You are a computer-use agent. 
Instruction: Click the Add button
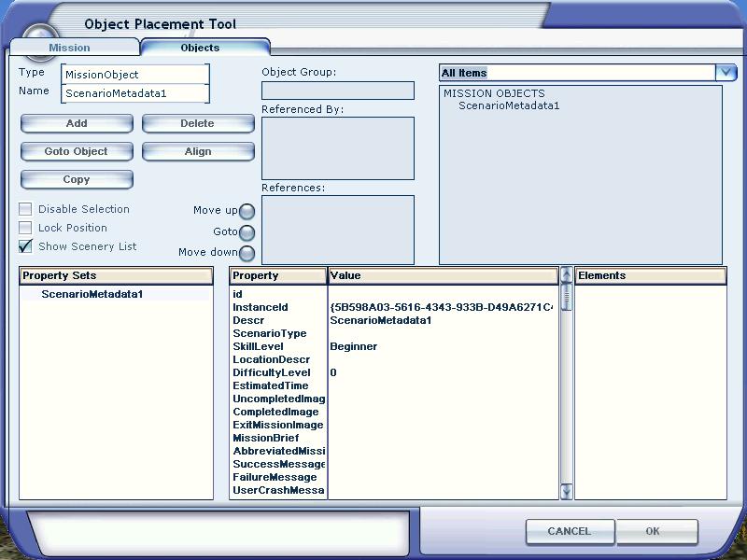[77, 123]
